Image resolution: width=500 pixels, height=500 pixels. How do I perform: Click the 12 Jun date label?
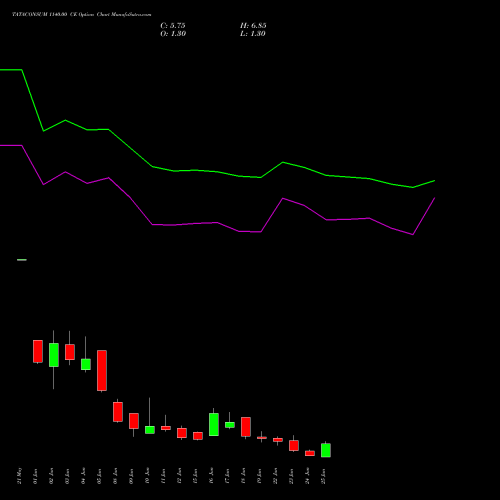[x=179, y=476]
